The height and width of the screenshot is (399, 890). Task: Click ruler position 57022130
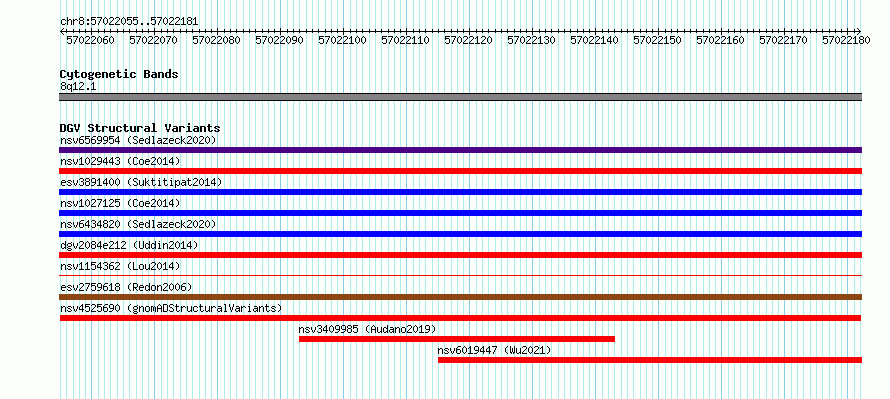[x=531, y=40]
